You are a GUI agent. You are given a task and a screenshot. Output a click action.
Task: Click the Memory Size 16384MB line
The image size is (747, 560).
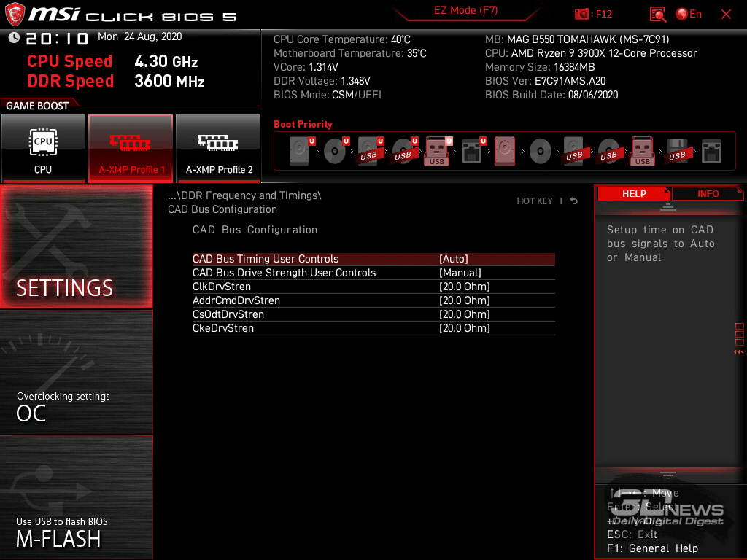point(540,67)
